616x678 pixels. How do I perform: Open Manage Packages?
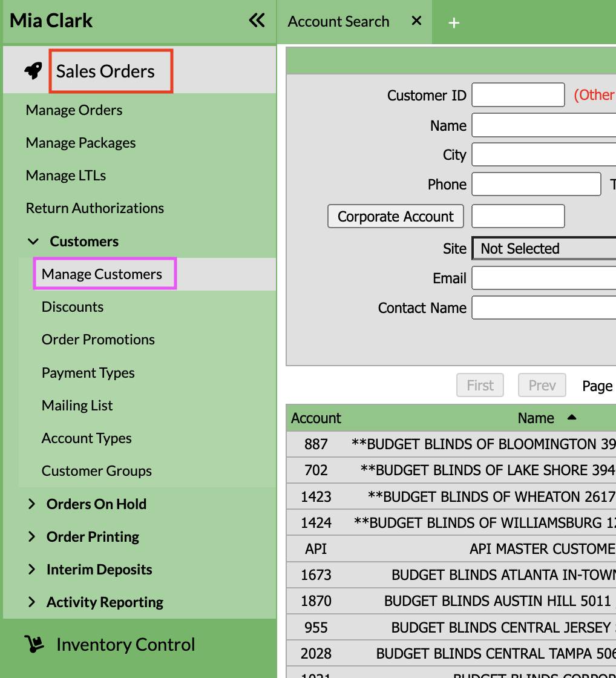pyautogui.click(x=81, y=143)
